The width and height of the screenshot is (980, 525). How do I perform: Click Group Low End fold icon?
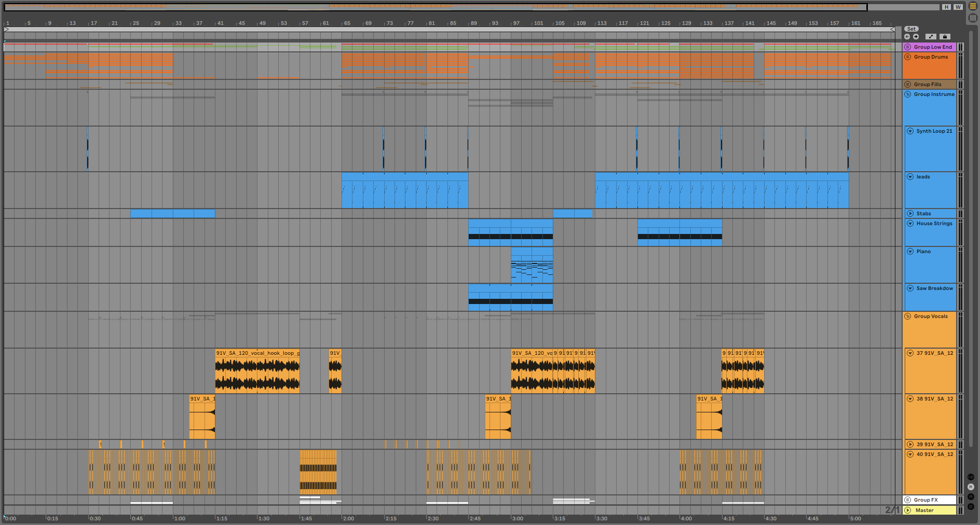tap(908, 47)
